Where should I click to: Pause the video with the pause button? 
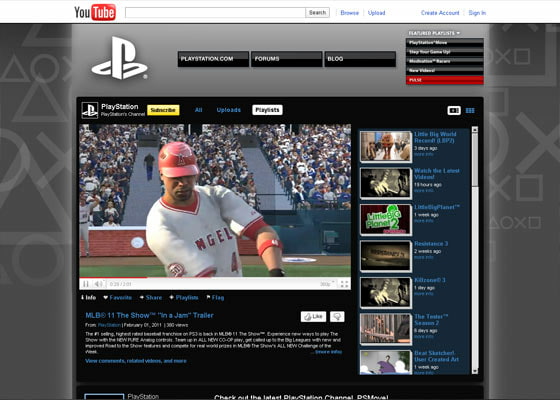pos(86,284)
